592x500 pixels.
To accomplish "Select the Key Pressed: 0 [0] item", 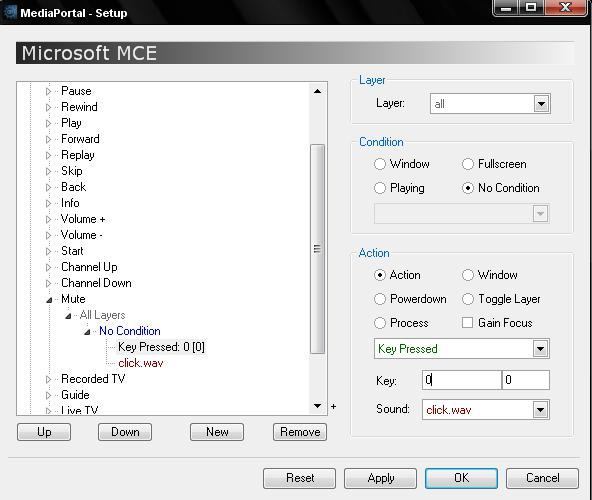I will click(x=162, y=347).
